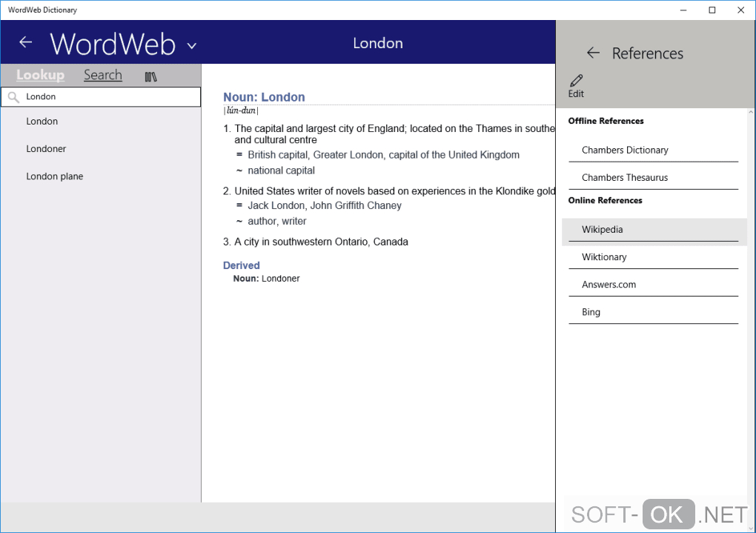This screenshot has height=533, width=756.
Task: Open Bing online reference
Action: [591, 312]
